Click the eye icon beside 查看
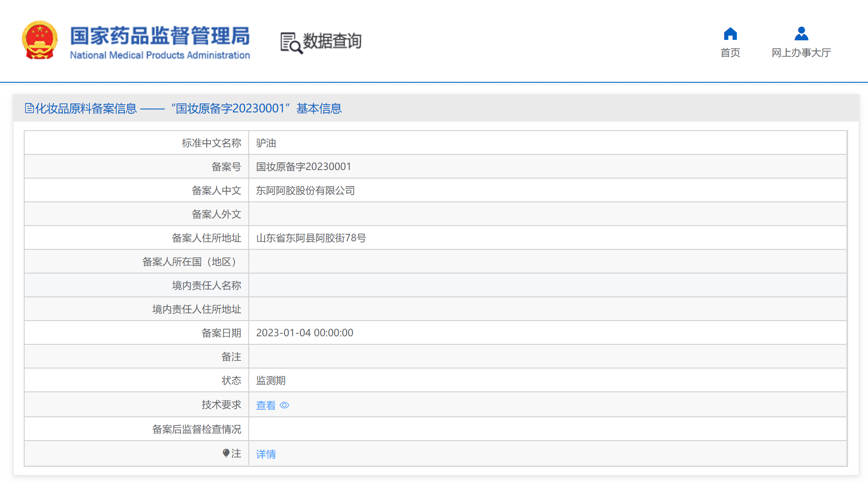The height and width of the screenshot is (483, 868). tap(284, 405)
